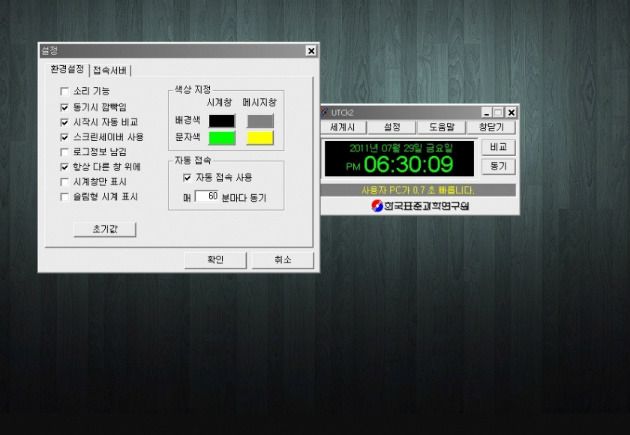Click the 비교 compare button
This screenshot has height=435, width=630.
point(498,147)
